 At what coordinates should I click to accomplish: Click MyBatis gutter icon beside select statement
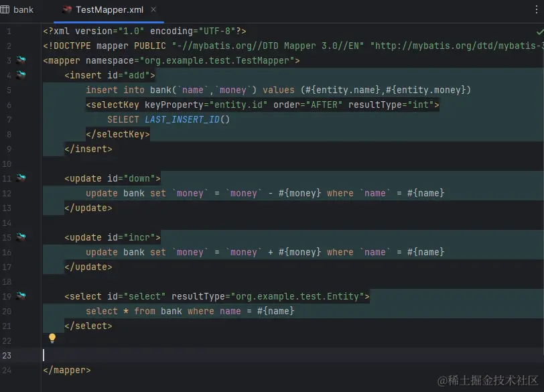21,296
